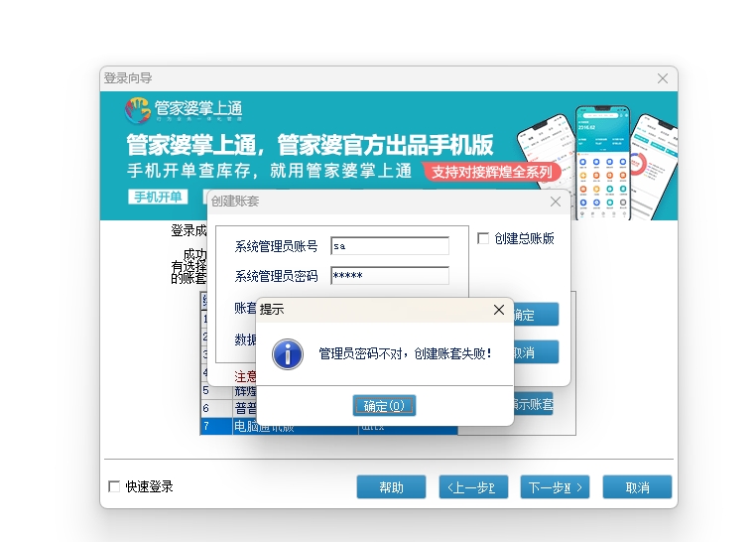The height and width of the screenshot is (542, 756).
Task: Cancel the 创建账套 dialog
Action: tap(536, 352)
